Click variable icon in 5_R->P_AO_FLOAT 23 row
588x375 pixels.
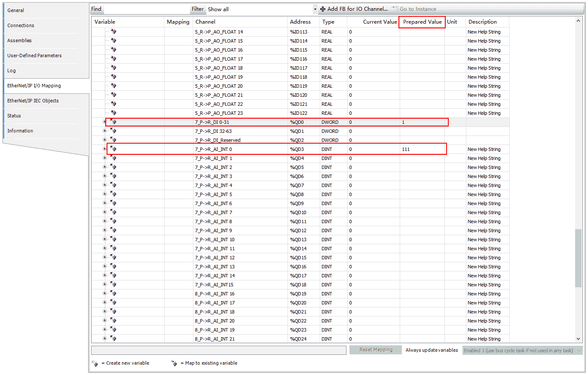(113, 113)
